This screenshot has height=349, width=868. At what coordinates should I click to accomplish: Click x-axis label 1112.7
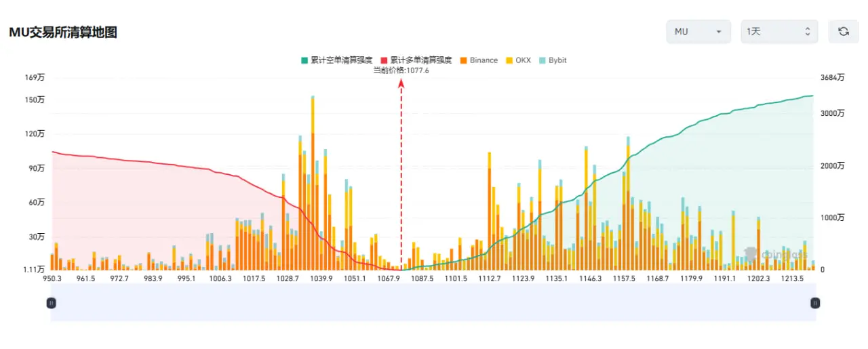(x=490, y=279)
